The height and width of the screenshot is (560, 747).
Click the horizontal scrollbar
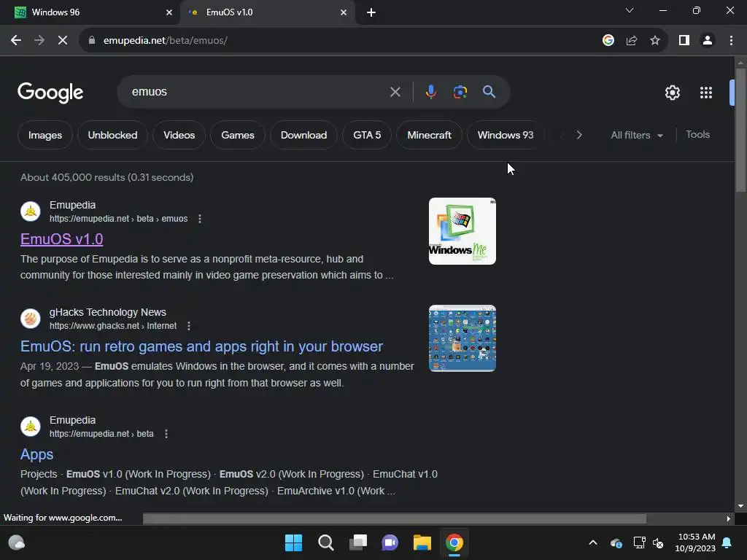(395, 518)
